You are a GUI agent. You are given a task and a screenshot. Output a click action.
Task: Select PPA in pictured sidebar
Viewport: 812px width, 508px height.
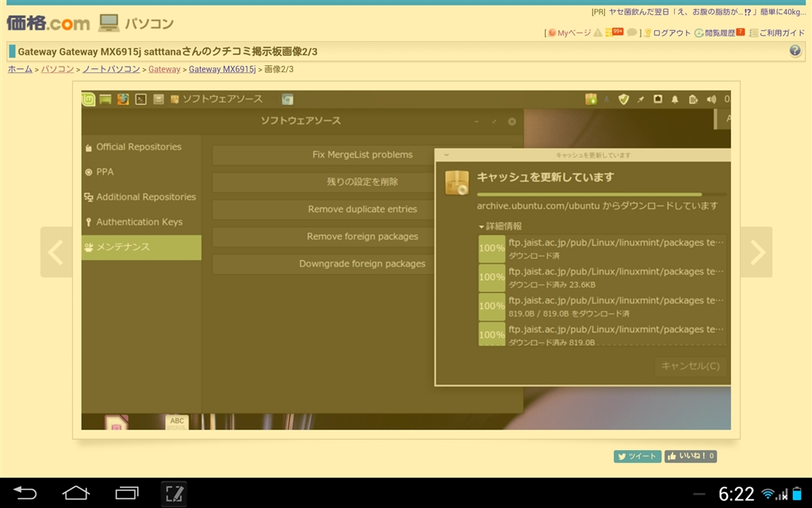141,171
